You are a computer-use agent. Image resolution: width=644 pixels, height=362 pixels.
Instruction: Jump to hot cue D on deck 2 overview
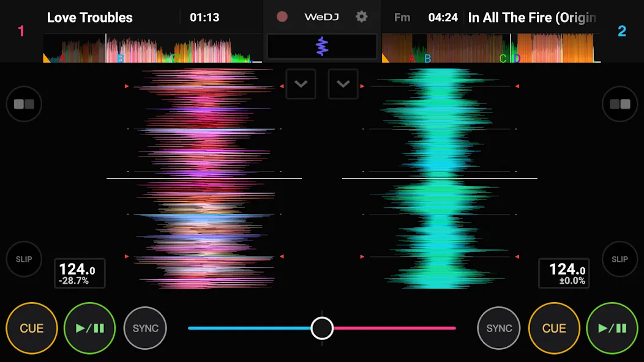point(517,59)
